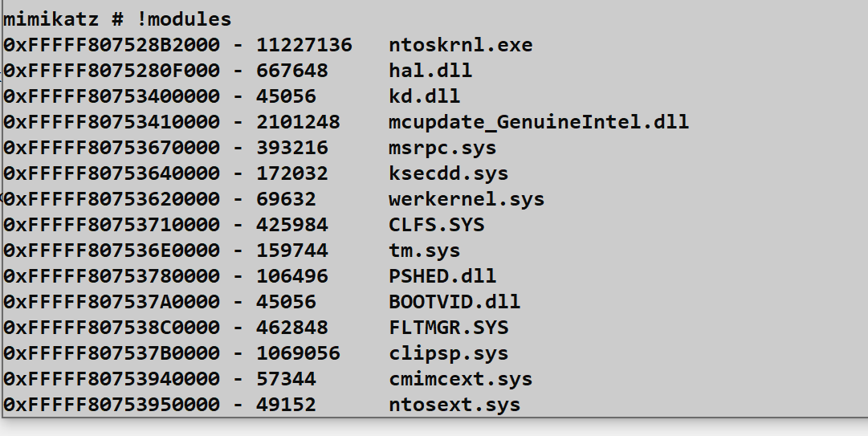Select the hal.dll module entry
Image resolution: width=868 pixels, height=436 pixels.
pos(430,71)
